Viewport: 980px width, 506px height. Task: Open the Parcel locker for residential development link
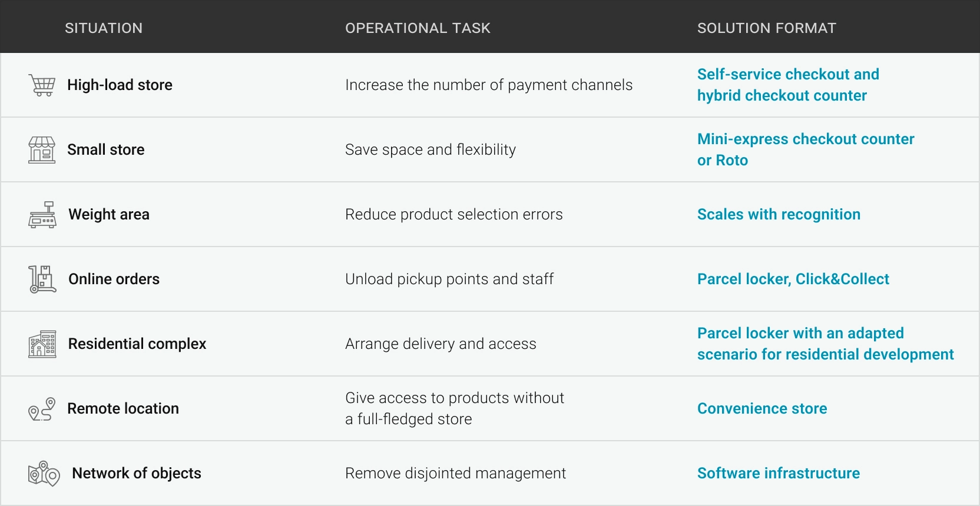click(825, 344)
